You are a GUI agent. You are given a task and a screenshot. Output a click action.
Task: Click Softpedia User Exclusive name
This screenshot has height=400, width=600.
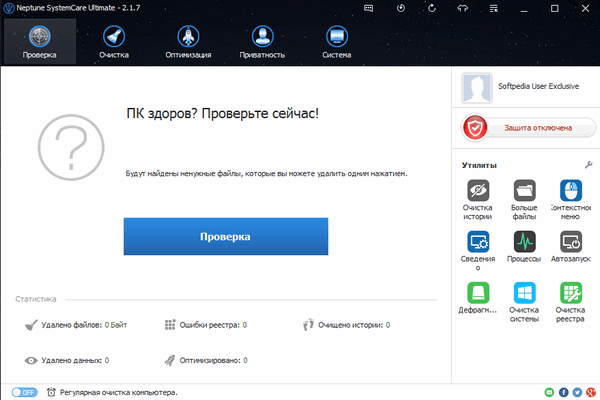coord(538,86)
